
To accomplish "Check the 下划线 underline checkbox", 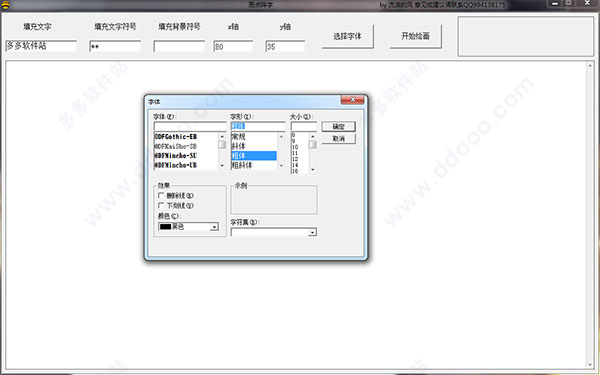I will [x=161, y=205].
